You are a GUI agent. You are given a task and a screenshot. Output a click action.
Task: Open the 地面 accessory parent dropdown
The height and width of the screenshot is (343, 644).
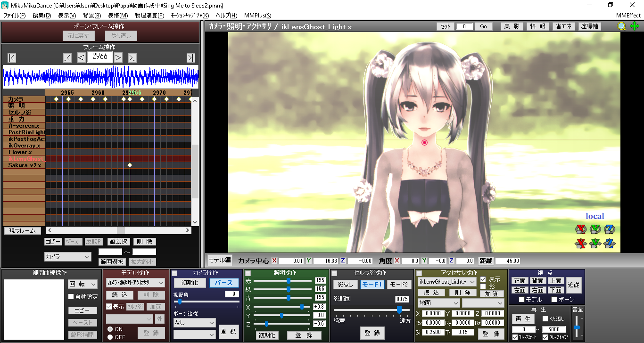click(438, 303)
